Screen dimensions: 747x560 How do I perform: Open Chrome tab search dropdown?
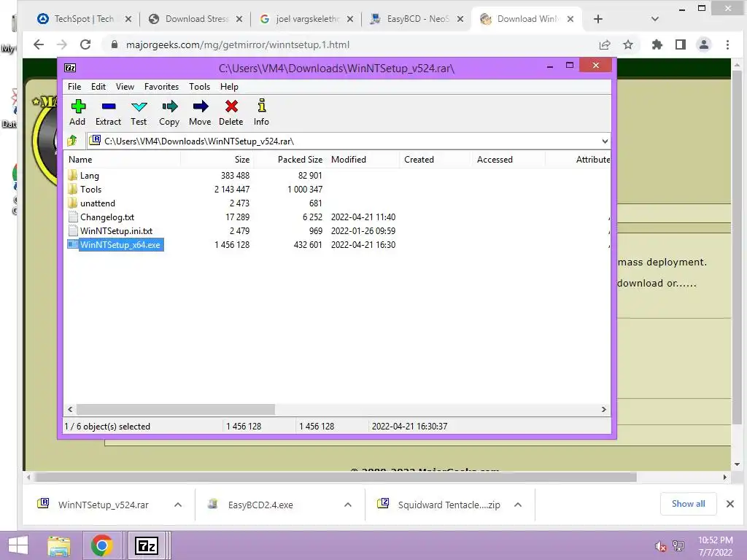tap(654, 18)
